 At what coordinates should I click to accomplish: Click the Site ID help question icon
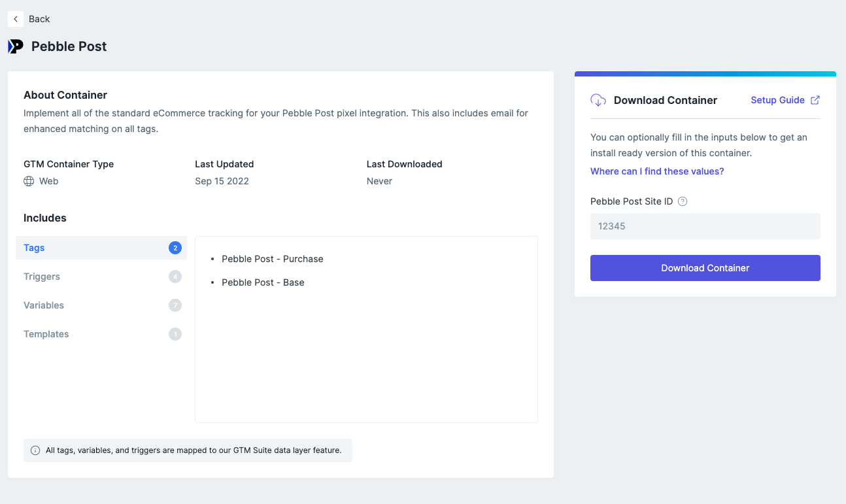coord(683,201)
